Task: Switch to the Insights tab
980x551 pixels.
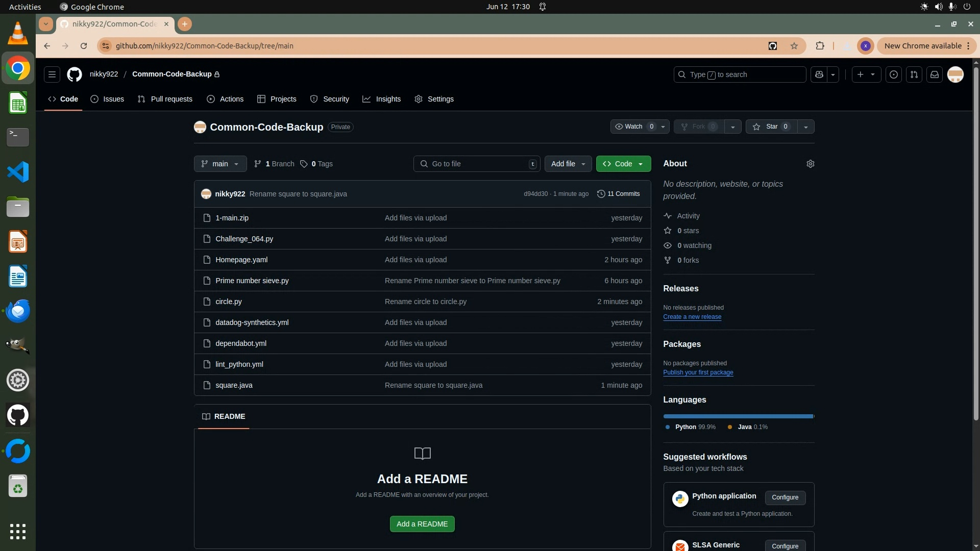Action: click(382, 99)
